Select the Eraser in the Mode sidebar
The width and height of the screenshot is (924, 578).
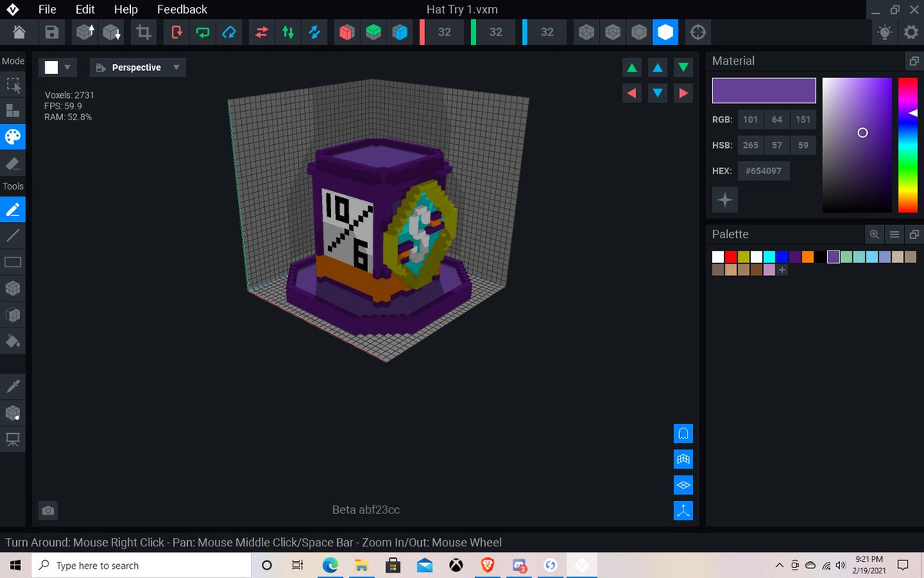click(12, 163)
